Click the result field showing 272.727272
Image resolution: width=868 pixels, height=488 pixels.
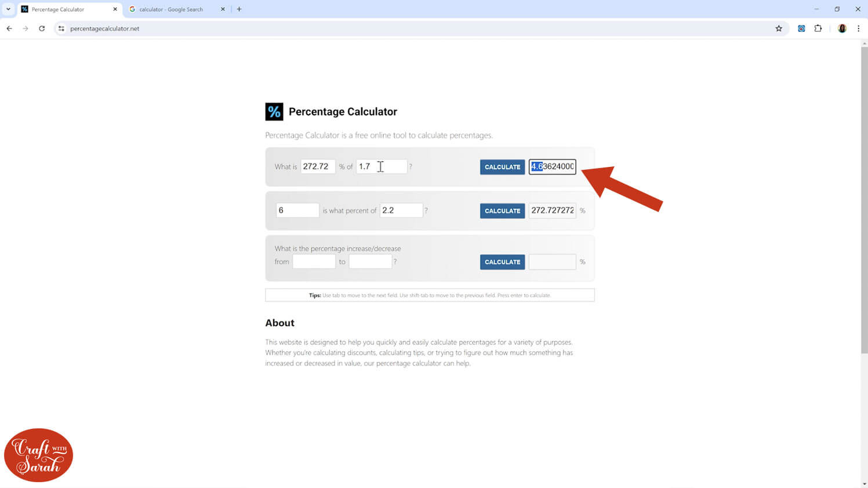552,210
